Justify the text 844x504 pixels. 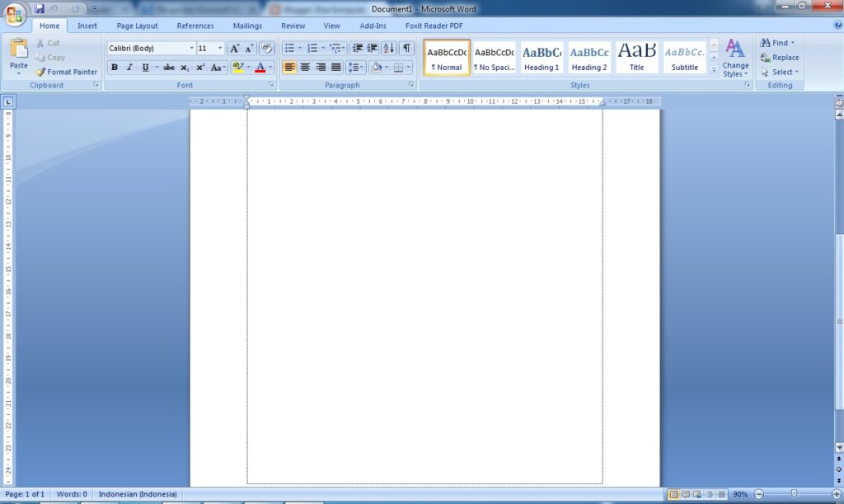tap(336, 68)
